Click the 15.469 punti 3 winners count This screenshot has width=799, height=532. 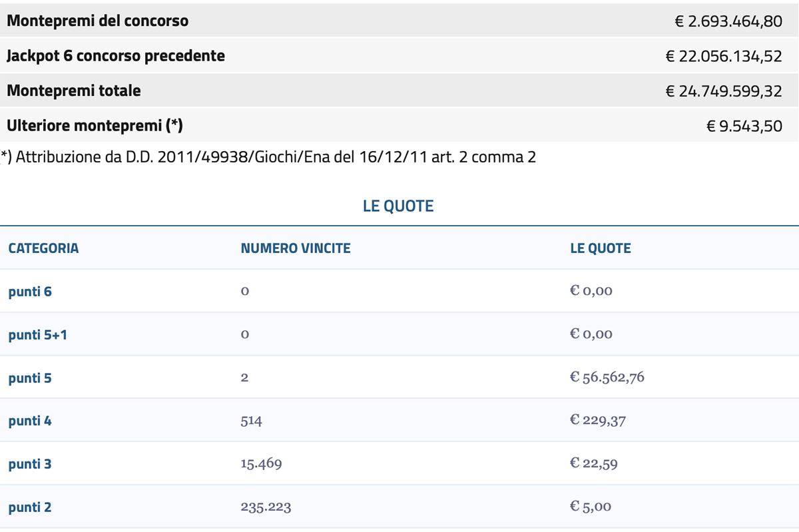(261, 463)
